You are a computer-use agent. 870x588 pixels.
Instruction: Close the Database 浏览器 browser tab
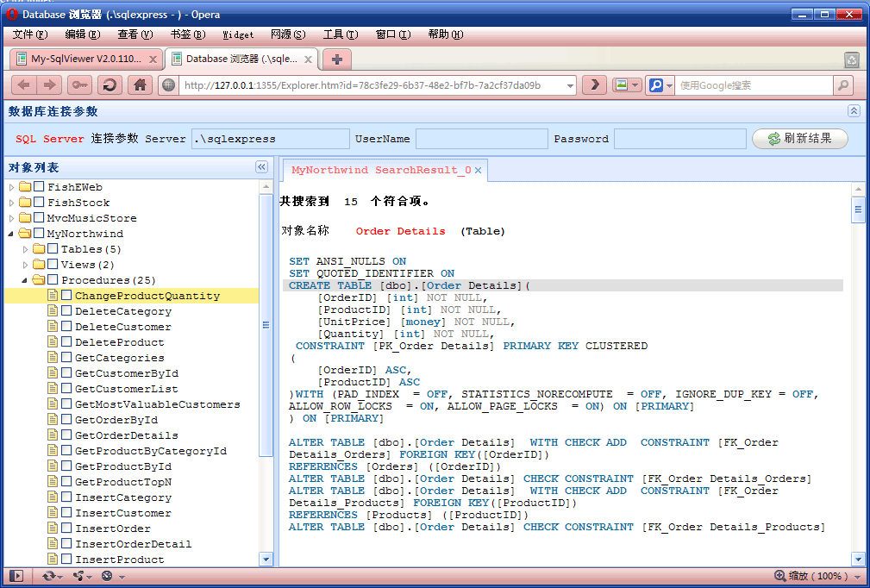point(309,59)
